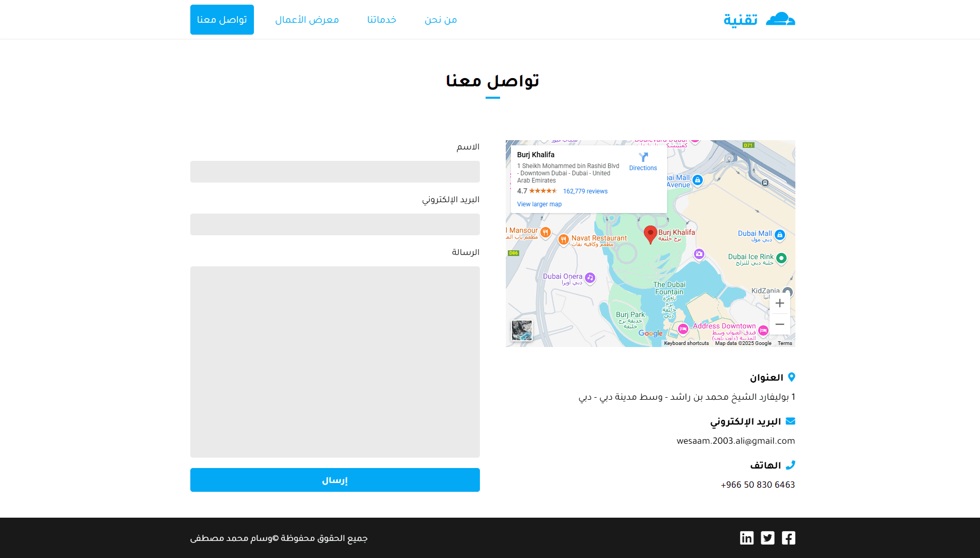Click the footer copyright text
Viewport: 980px width, 558px height.
(x=279, y=538)
